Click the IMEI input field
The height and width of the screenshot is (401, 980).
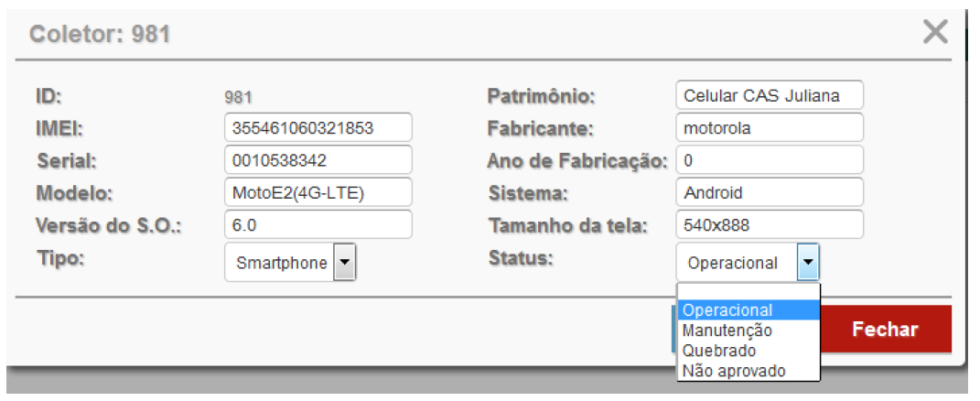point(318,127)
